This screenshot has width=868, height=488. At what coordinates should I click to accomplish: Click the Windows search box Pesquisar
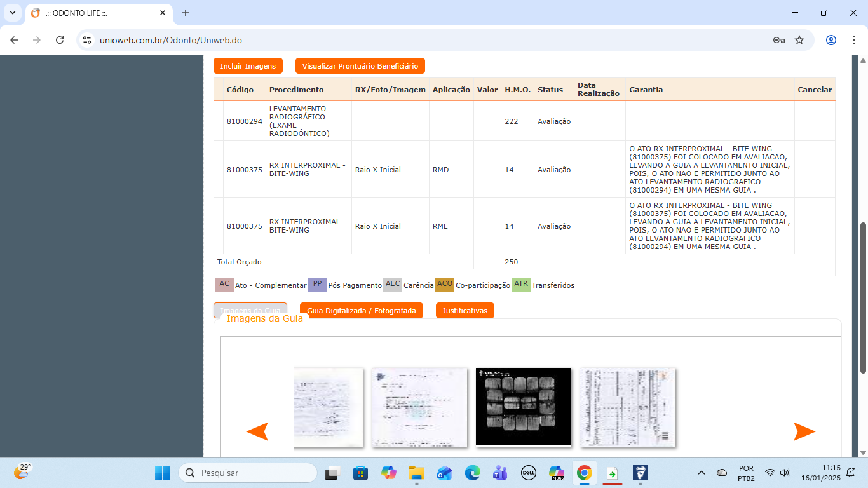[248, 473]
